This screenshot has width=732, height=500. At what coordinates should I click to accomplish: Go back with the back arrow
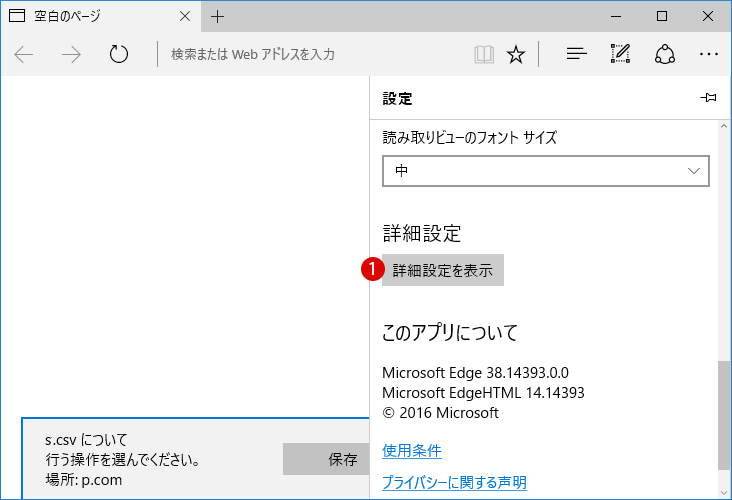coord(24,55)
